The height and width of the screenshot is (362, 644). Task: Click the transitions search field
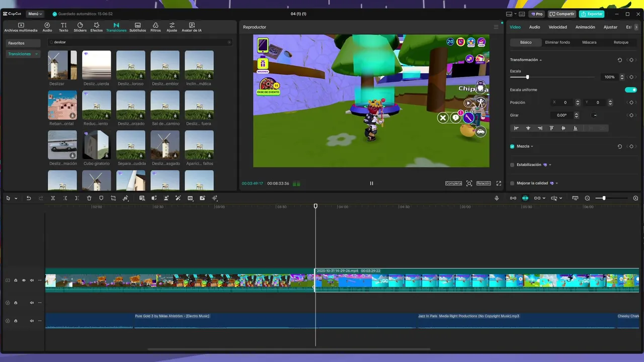[x=140, y=42]
